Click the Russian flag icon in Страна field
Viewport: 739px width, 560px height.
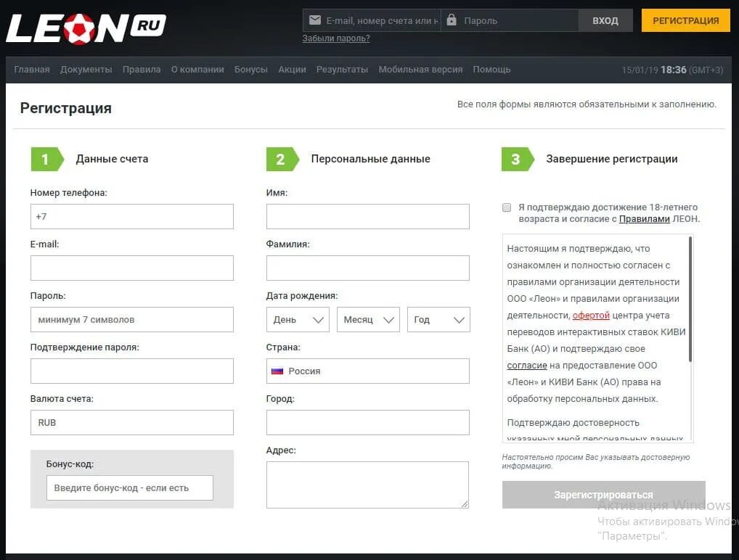[277, 371]
